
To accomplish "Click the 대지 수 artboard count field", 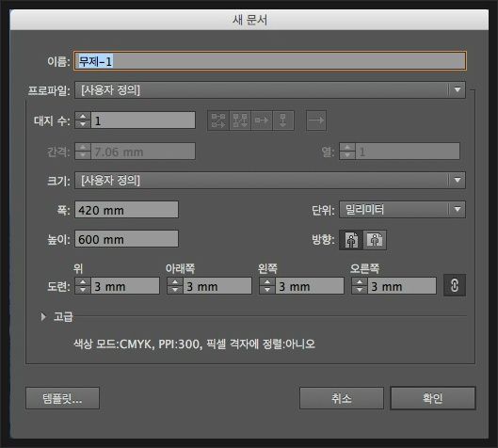I will click(x=143, y=120).
